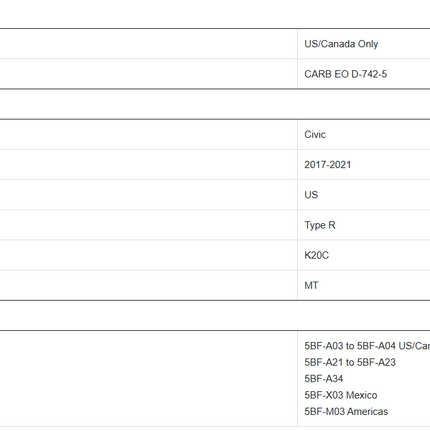Click the US/Canada Only table cell

[x=364, y=44]
